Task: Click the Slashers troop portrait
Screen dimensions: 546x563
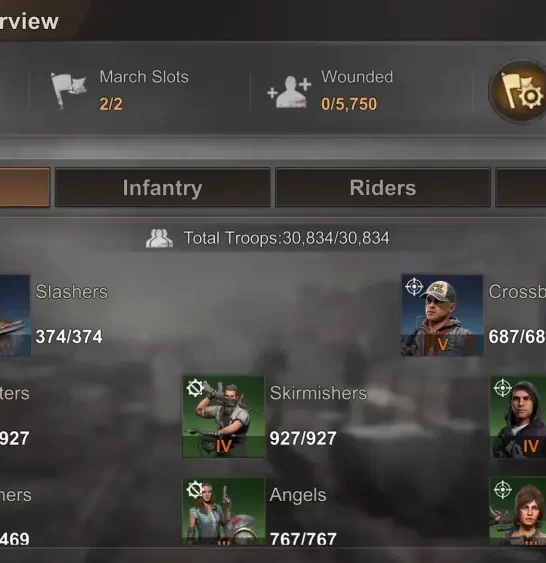Action: (15, 315)
